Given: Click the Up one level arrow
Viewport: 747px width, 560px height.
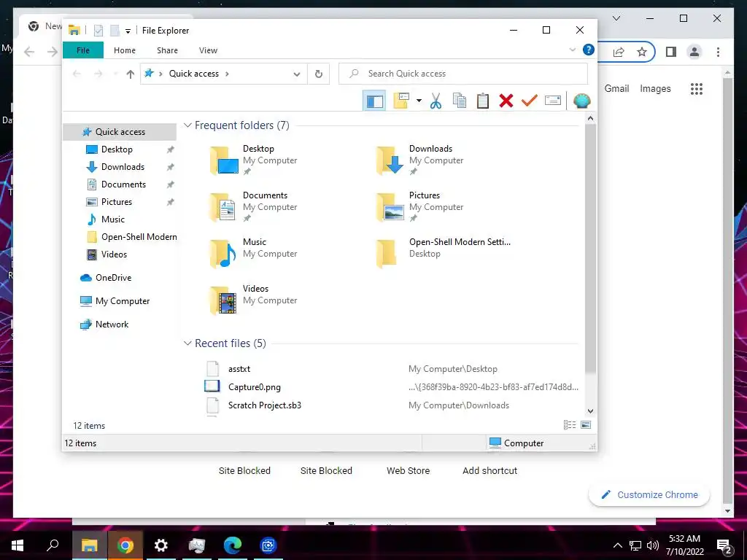Looking at the screenshot, I should click(130, 74).
